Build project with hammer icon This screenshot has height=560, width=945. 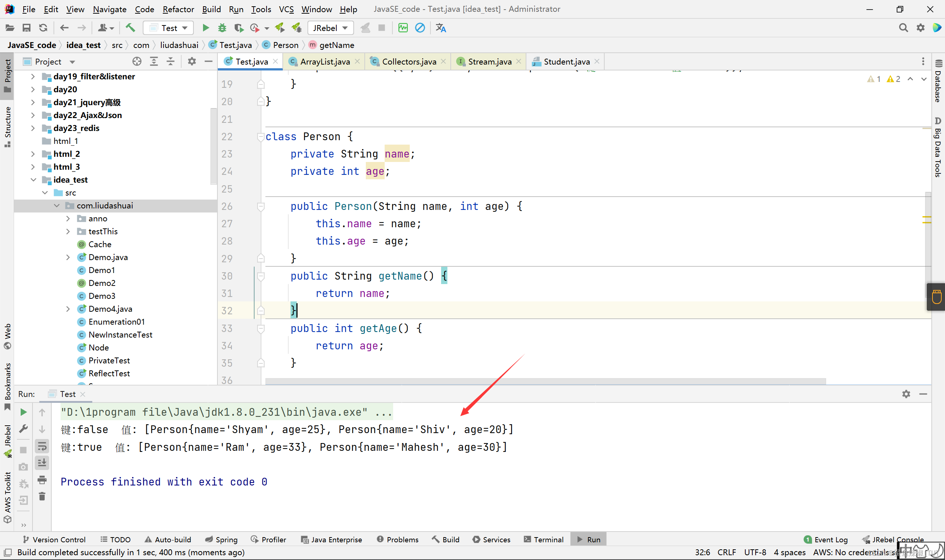[x=130, y=28]
